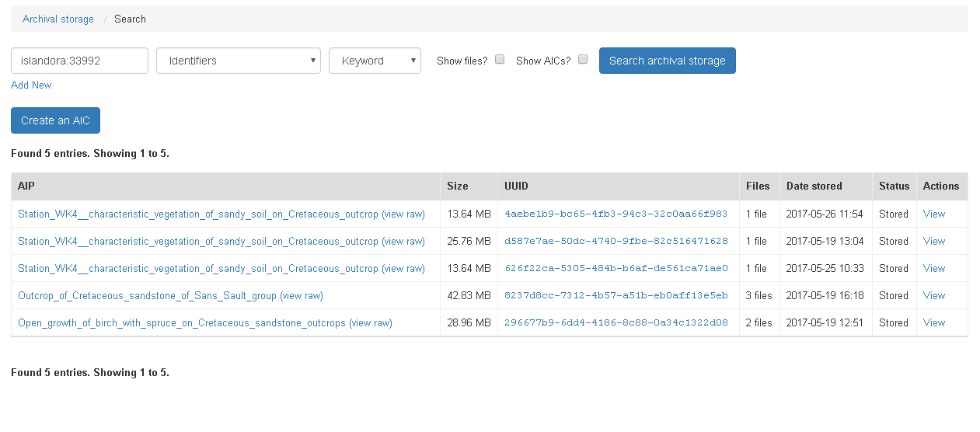View the AIP stored 2017-05-19 12:51

[934, 322]
